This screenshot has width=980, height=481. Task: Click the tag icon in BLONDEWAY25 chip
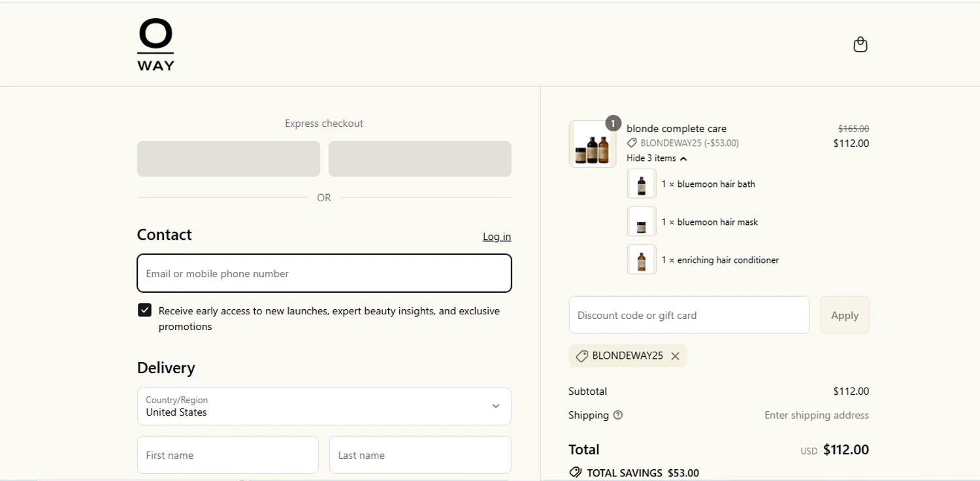coord(581,356)
